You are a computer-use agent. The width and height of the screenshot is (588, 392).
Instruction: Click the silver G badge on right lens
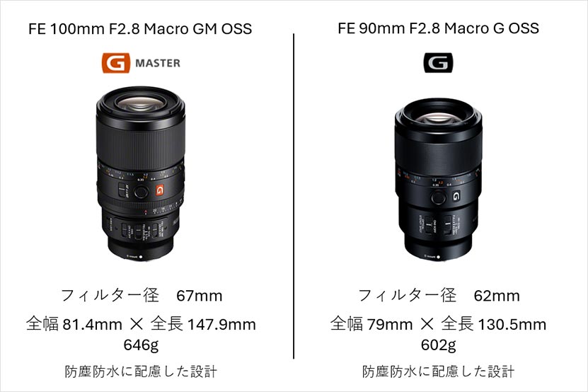point(456,196)
